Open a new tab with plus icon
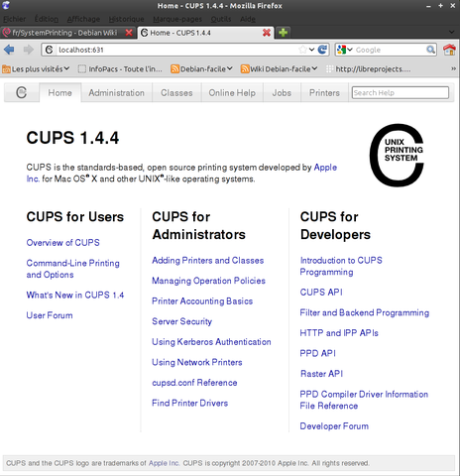Viewport: 460px width, 476px height. (x=283, y=33)
